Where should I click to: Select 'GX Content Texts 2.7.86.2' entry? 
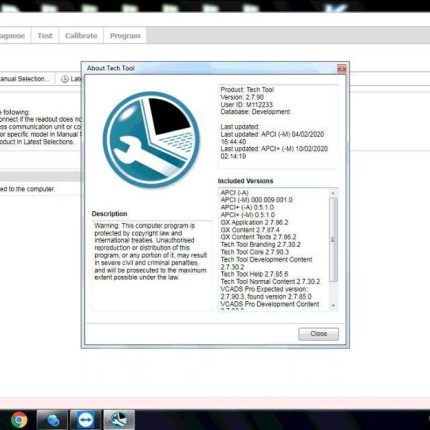[x=258, y=237]
